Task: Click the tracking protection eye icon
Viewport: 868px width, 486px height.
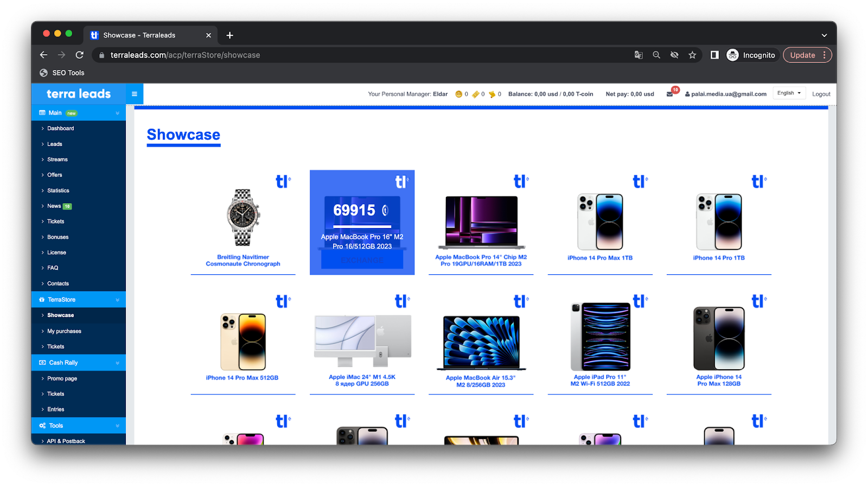Action: pyautogui.click(x=674, y=55)
